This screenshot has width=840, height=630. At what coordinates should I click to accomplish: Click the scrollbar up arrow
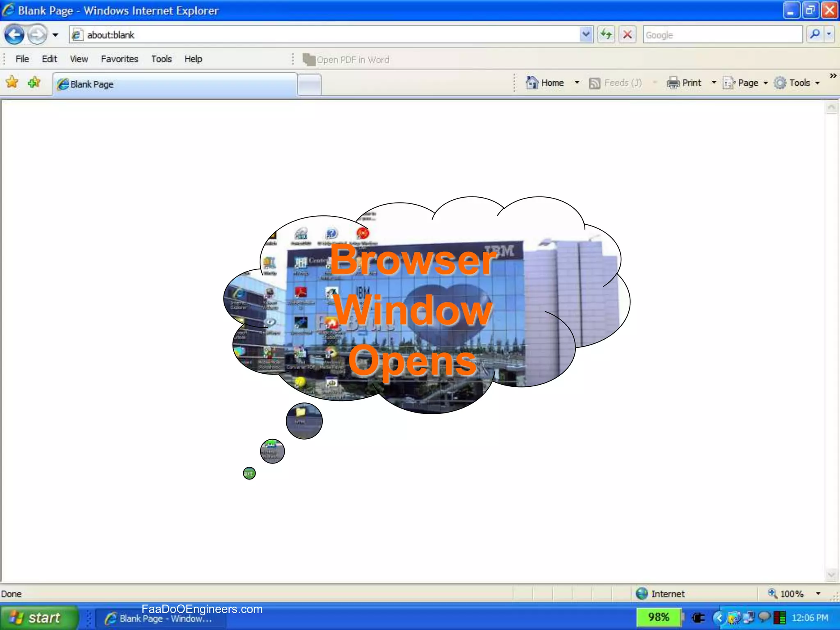[831, 107]
